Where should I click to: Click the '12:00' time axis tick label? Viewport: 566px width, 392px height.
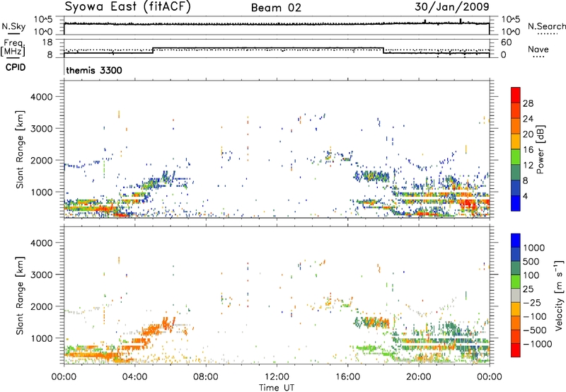277,377
